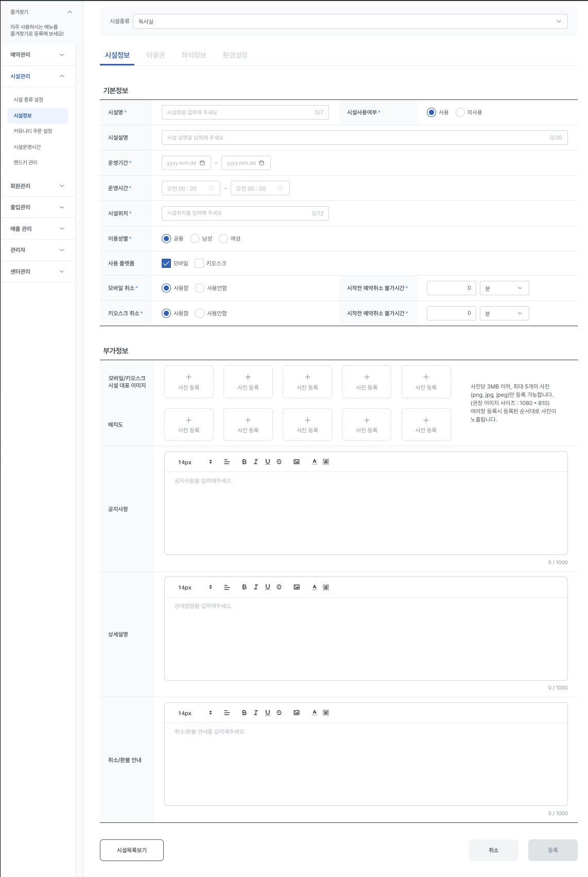Select 미사용 for 시설사용여부
Screen dimensions: 588x877
[460, 112]
